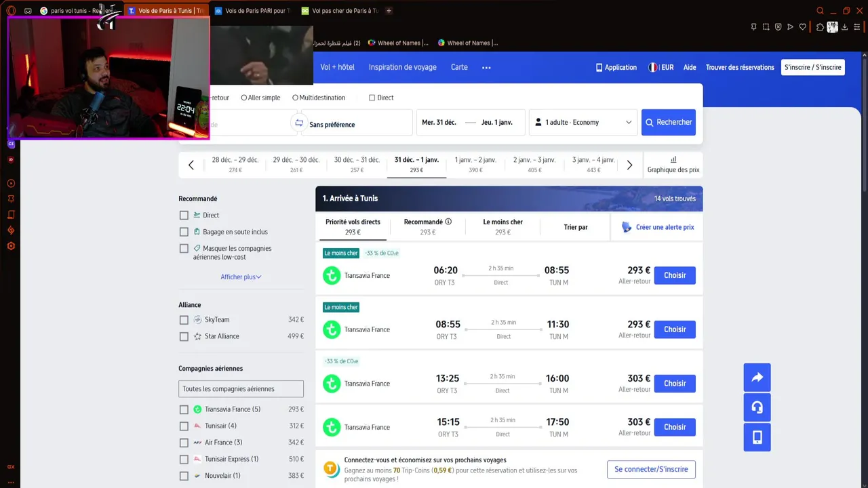Open the ad blocker shield icon
868x488 pixels.
tap(778, 27)
